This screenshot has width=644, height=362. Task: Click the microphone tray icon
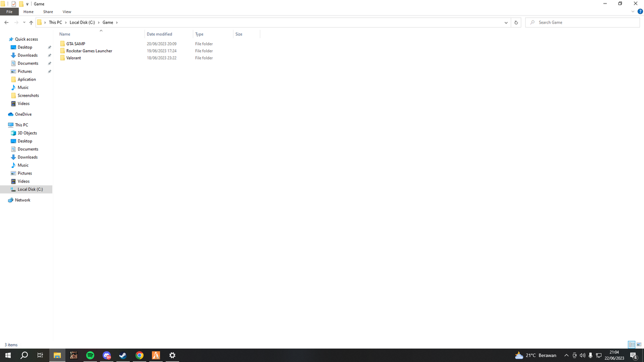(591, 355)
